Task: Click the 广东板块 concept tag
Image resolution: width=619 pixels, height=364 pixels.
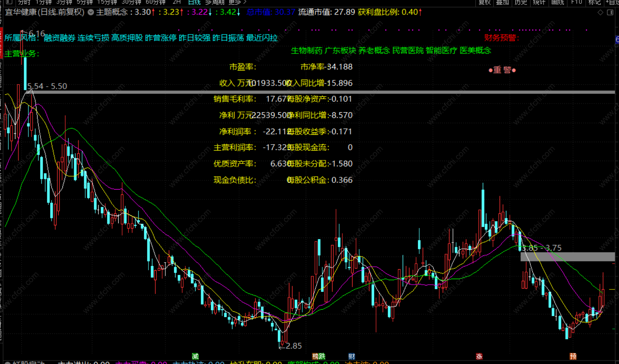Action: (x=340, y=51)
